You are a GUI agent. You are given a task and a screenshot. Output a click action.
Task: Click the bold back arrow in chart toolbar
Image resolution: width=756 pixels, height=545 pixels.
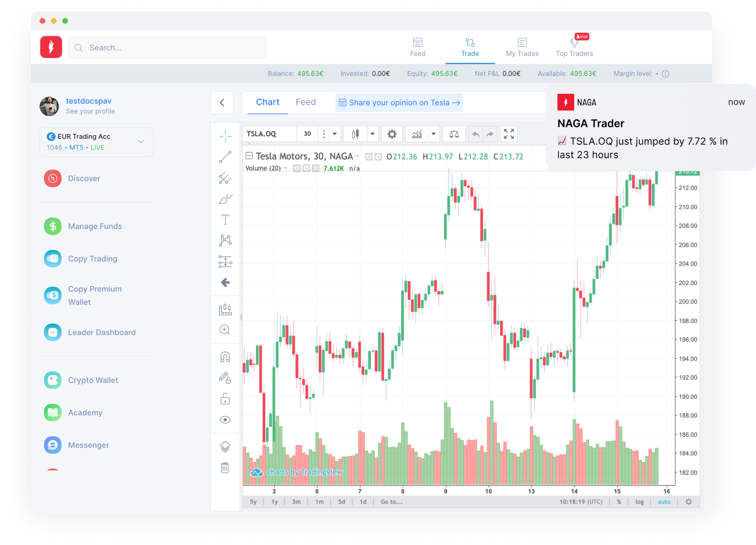click(x=225, y=282)
